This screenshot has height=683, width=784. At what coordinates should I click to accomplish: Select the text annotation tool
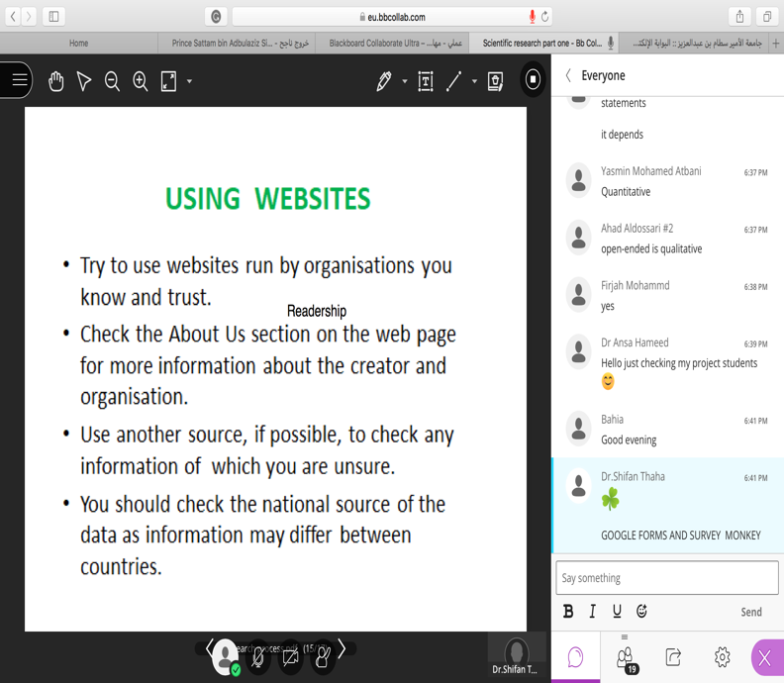426,81
